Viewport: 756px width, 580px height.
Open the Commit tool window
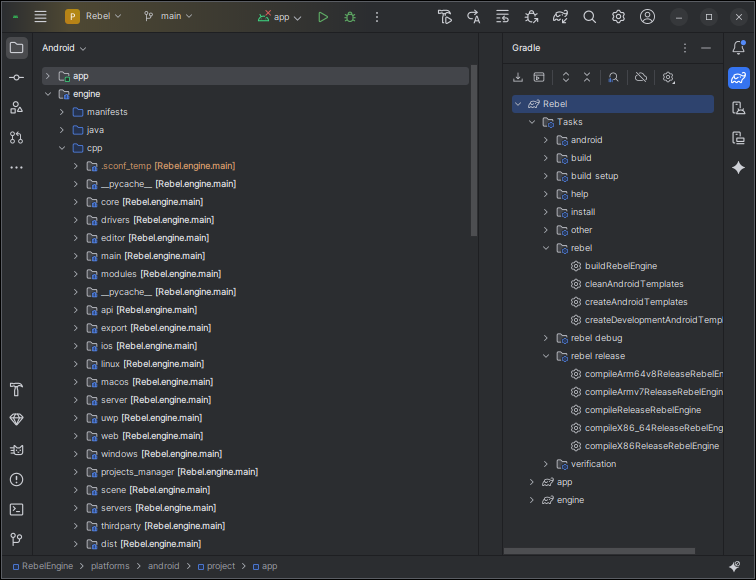point(16,77)
